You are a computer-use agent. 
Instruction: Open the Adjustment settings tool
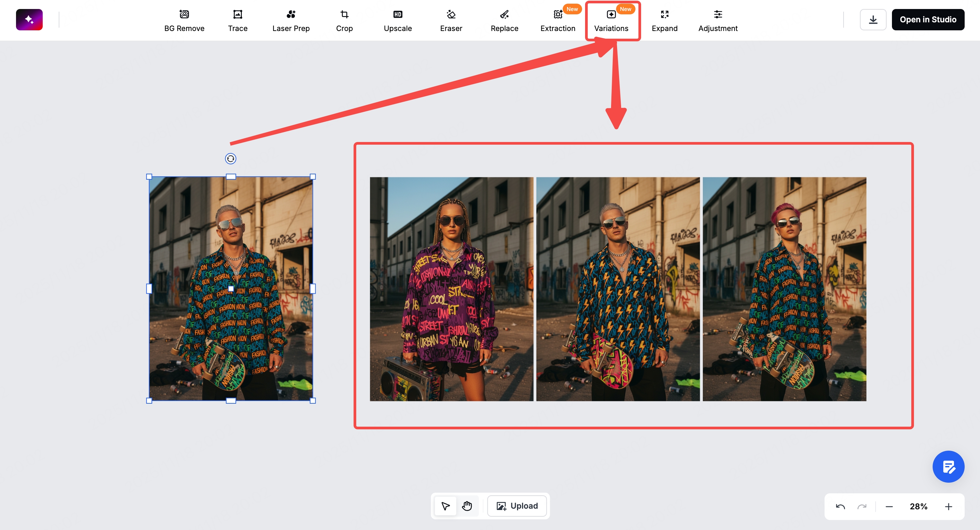click(717, 21)
